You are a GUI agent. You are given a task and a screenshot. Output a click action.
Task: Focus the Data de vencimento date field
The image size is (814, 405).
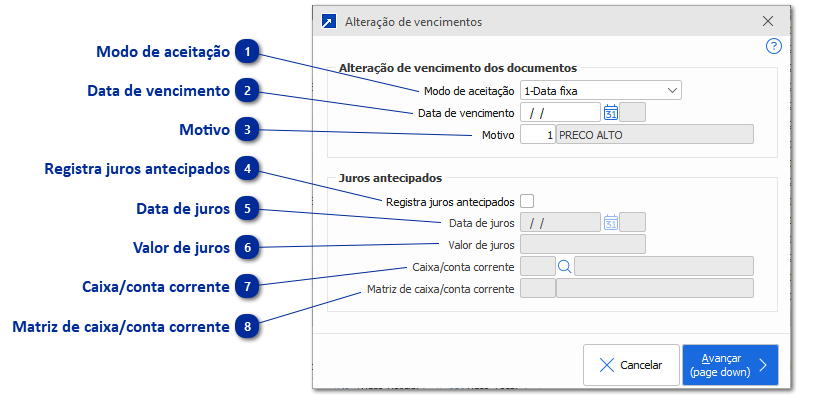(x=560, y=112)
